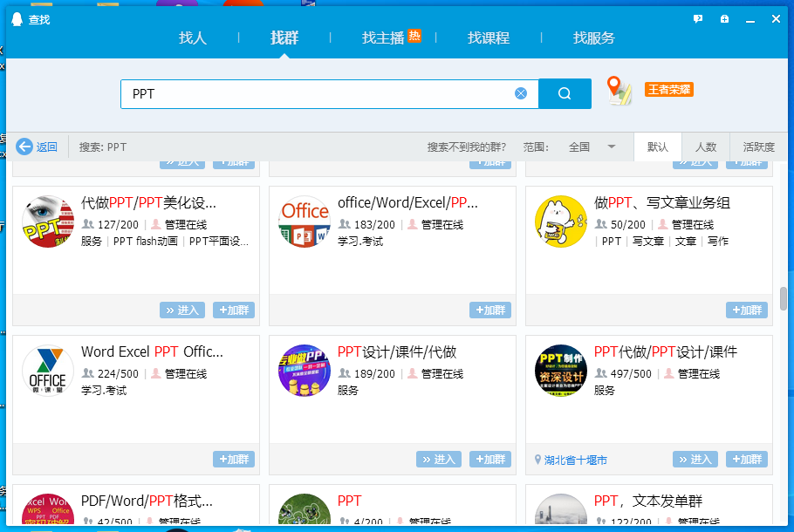The width and height of the screenshot is (794, 532).
Task: Click +加群 for office/Word/Excel group
Action: tap(490, 310)
